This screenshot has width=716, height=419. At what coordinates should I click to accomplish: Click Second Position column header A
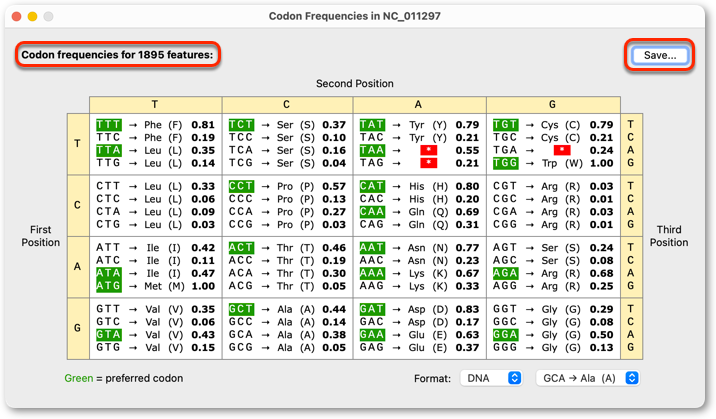click(418, 105)
